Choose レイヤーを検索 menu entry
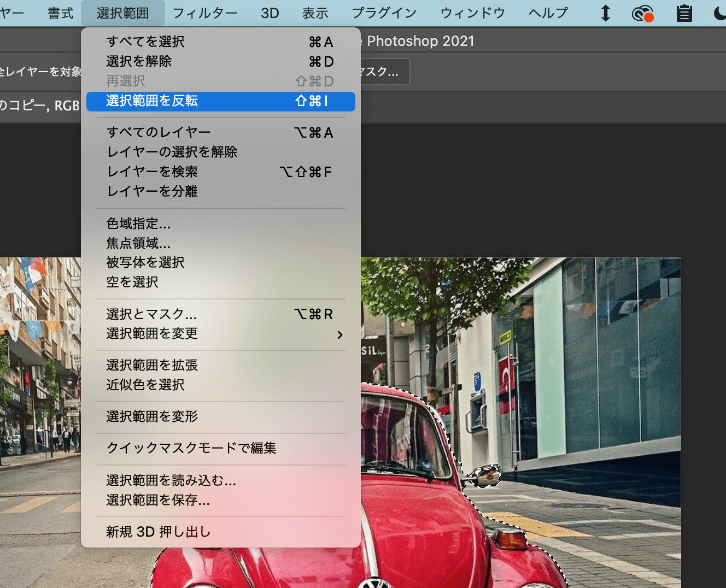726x588 pixels. point(221,172)
